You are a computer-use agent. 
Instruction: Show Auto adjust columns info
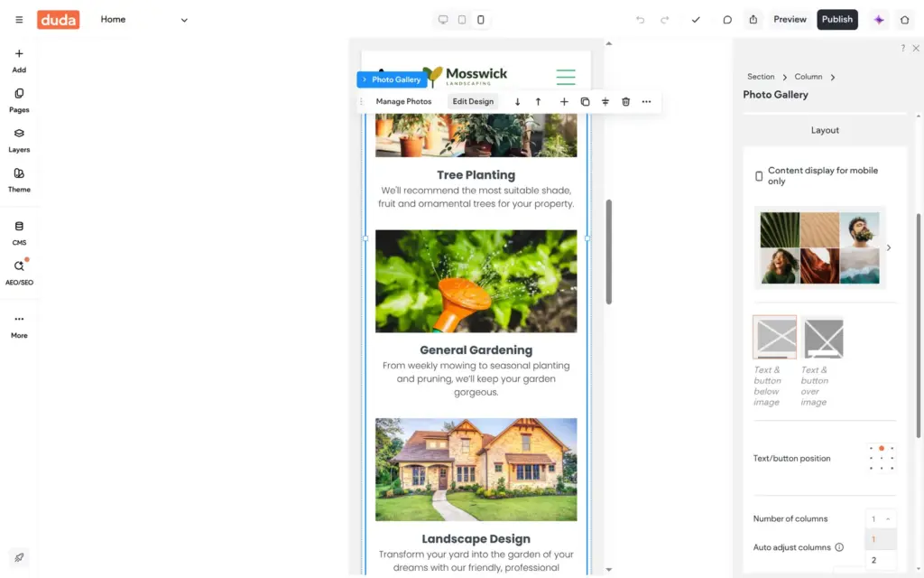(839, 547)
